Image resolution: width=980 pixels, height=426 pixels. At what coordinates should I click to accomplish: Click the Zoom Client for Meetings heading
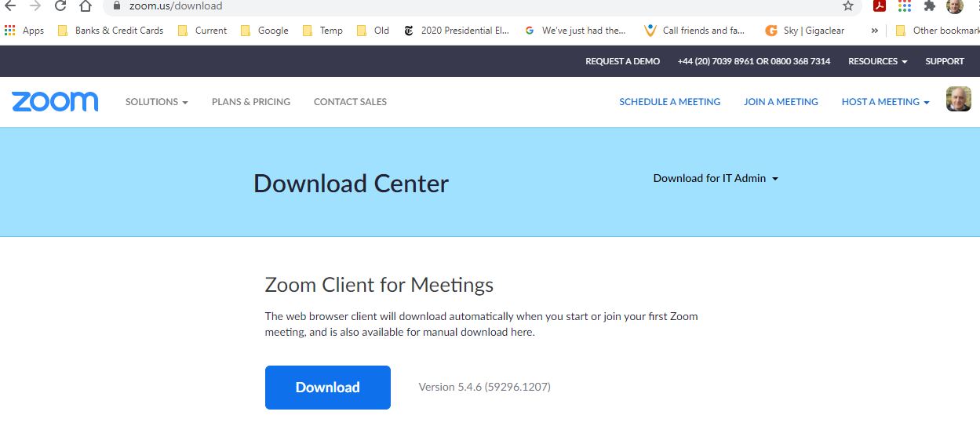(379, 284)
